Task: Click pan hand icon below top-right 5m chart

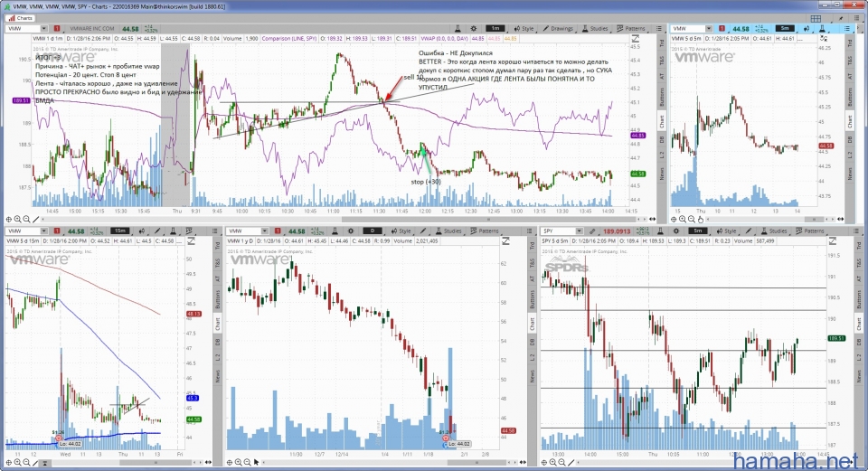Action: pos(702,220)
